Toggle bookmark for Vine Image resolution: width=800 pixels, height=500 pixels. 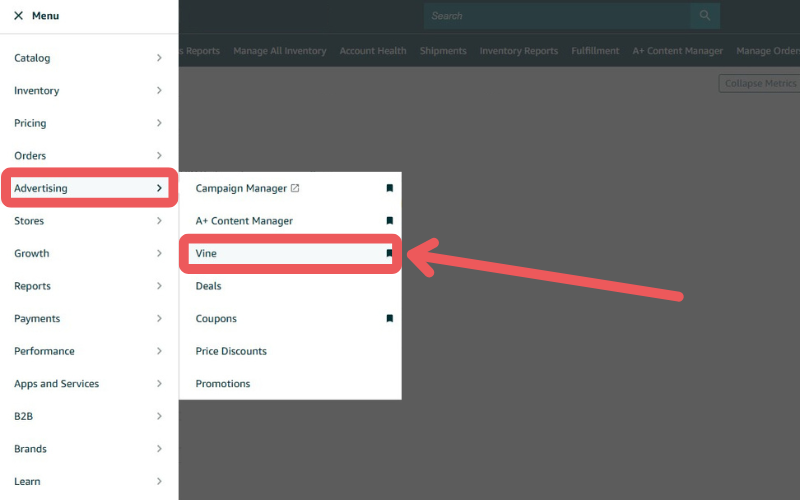(390, 254)
